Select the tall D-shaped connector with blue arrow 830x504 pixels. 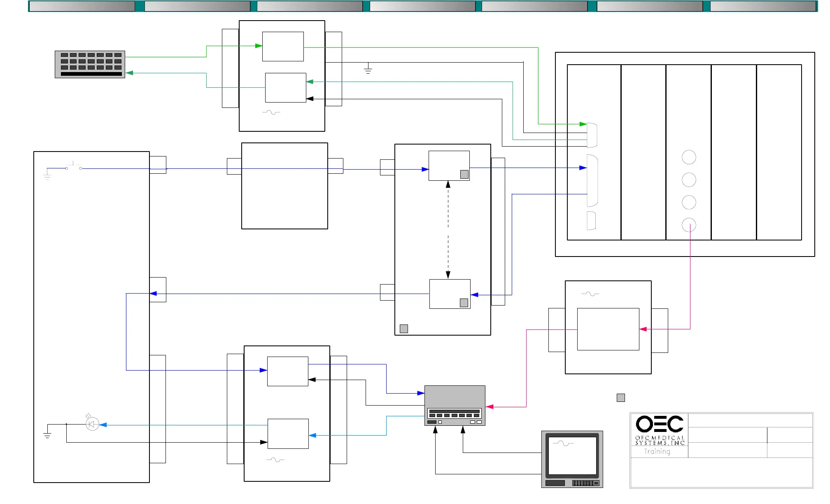592,180
